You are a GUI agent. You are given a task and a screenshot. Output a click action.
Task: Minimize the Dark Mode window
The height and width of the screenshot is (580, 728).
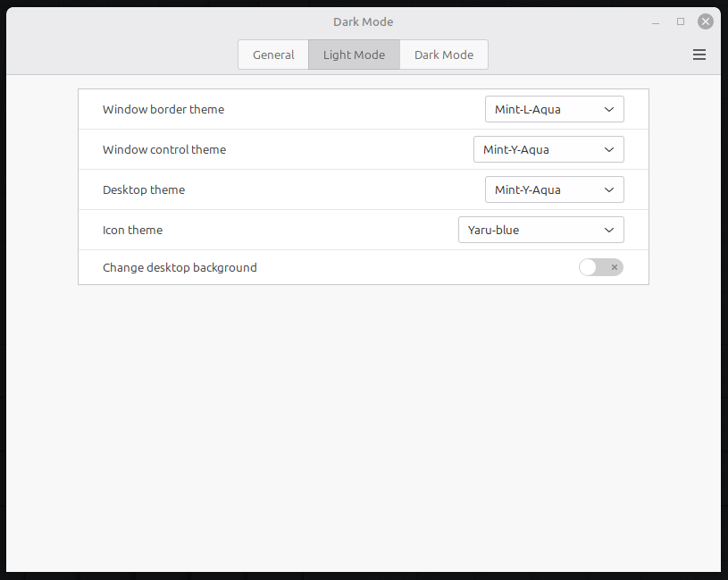[x=656, y=21]
